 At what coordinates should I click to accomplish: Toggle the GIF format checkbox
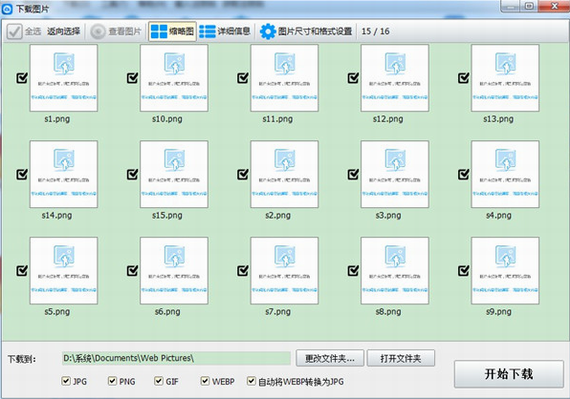coord(158,381)
